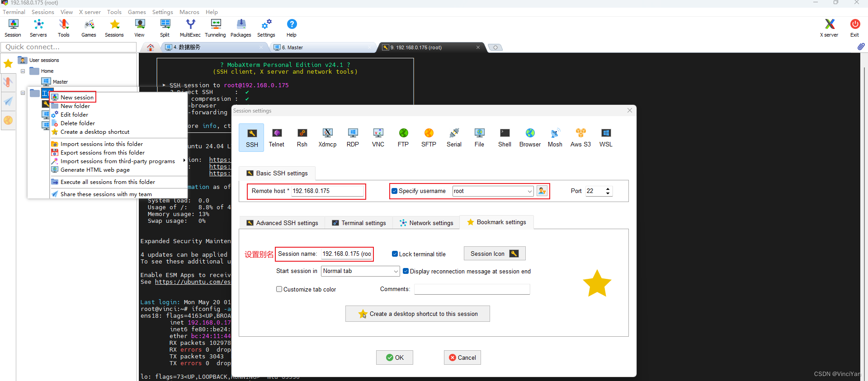Screen dimensions: 868x381
Task: Select the Rsh session type
Action: point(302,138)
